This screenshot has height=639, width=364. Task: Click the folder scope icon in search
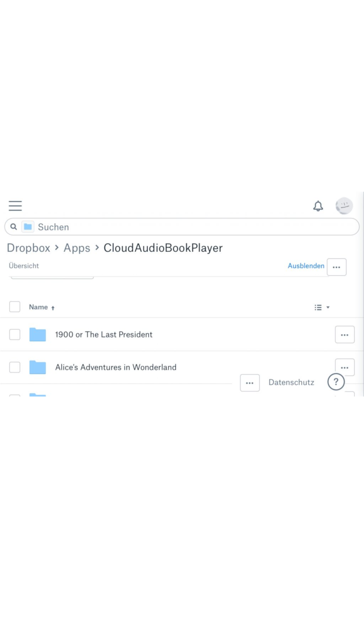[28, 227]
